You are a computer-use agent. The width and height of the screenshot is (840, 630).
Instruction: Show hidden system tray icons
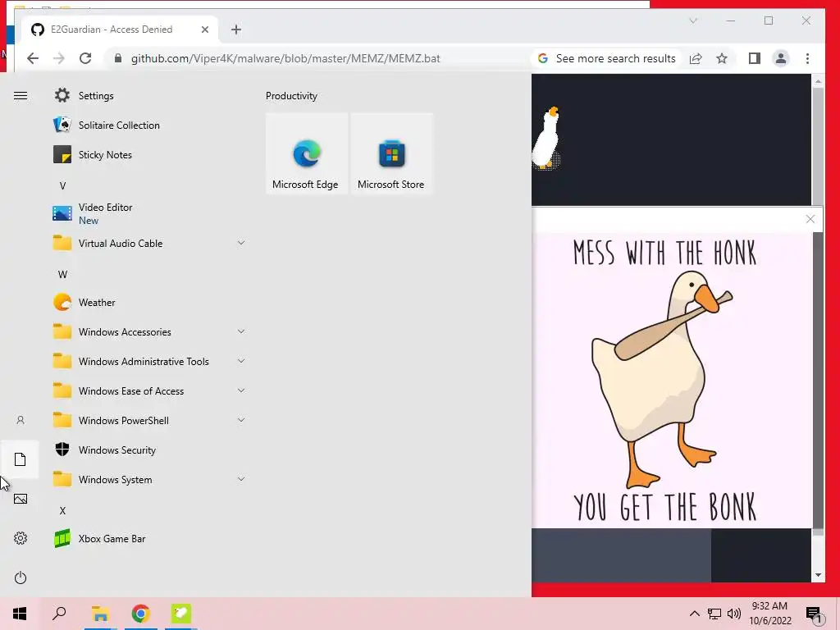click(694, 614)
